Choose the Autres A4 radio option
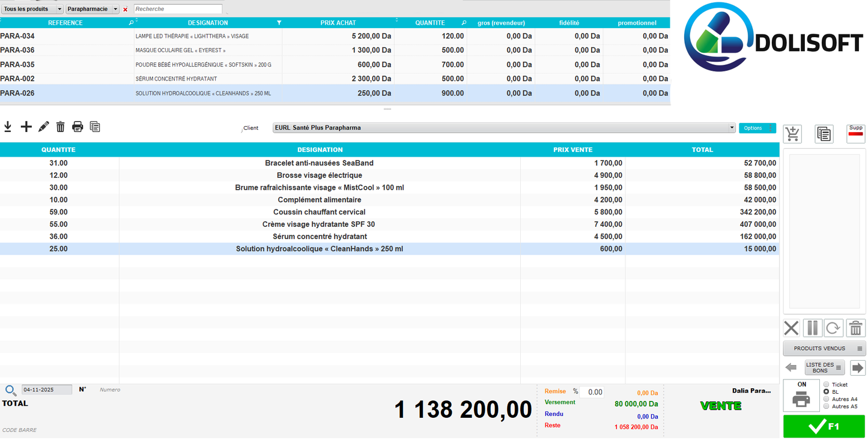The image size is (868, 440). point(826,399)
